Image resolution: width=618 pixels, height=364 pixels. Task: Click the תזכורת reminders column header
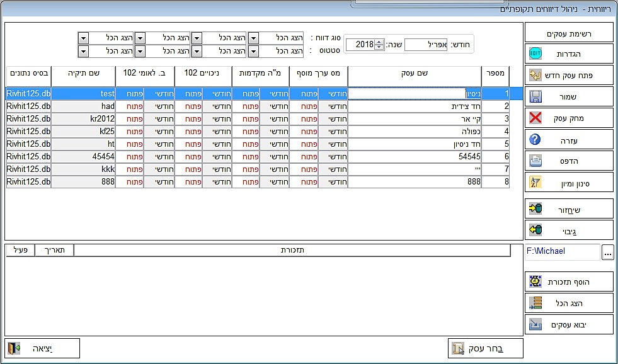[292, 250]
